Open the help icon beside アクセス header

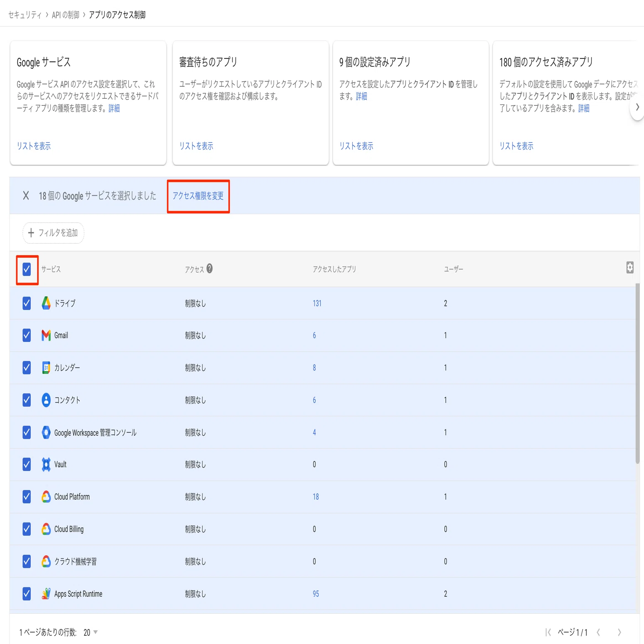210,268
